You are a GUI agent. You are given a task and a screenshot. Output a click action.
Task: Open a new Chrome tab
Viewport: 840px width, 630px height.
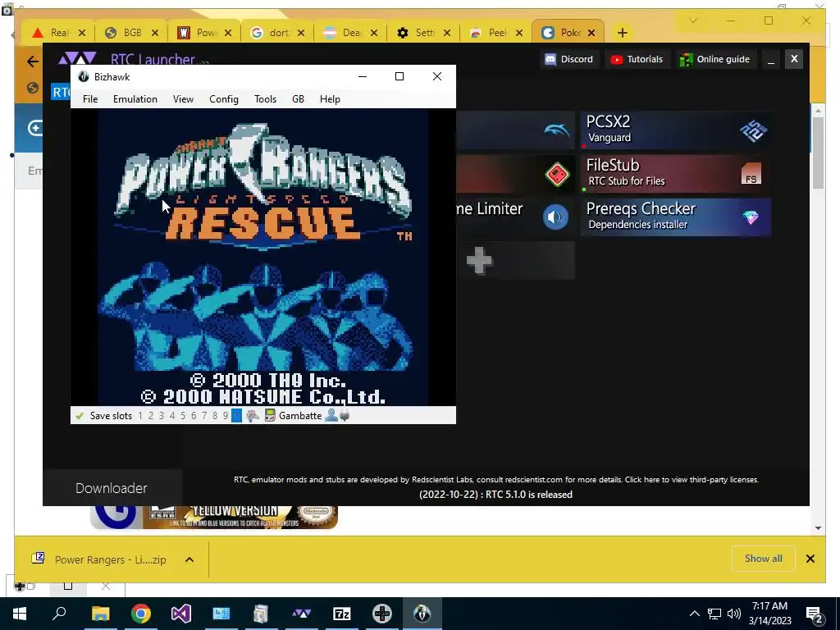622,33
